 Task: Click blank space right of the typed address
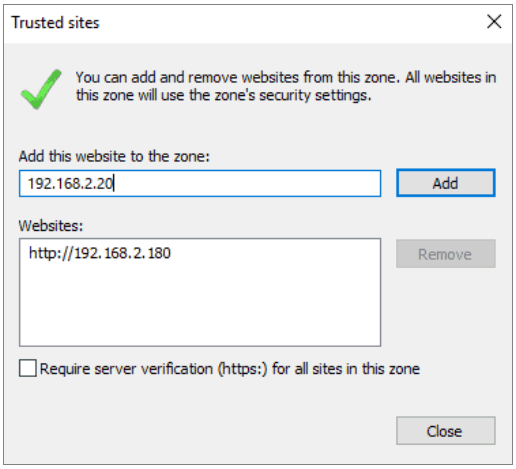coord(247,183)
